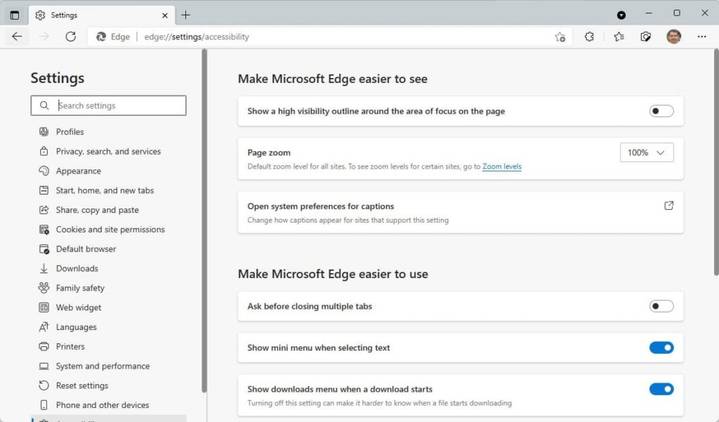Image resolution: width=719 pixels, height=422 pixels.
Task: Open Profiles settings
Action: click(x=70, y=132)
